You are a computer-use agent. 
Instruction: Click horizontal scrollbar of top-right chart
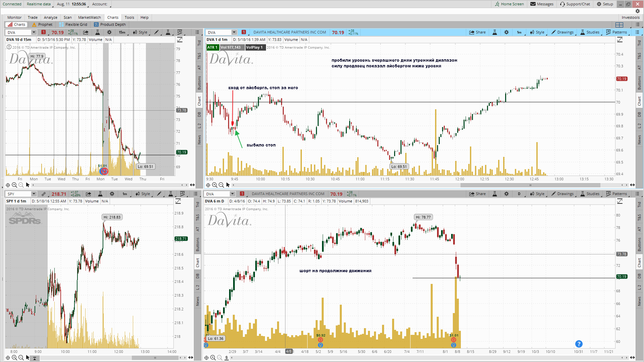(x=530, y=185)
